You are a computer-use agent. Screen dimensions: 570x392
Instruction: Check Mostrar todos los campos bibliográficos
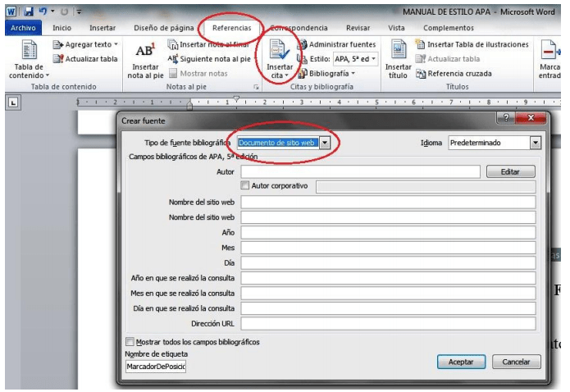[130, 342]
